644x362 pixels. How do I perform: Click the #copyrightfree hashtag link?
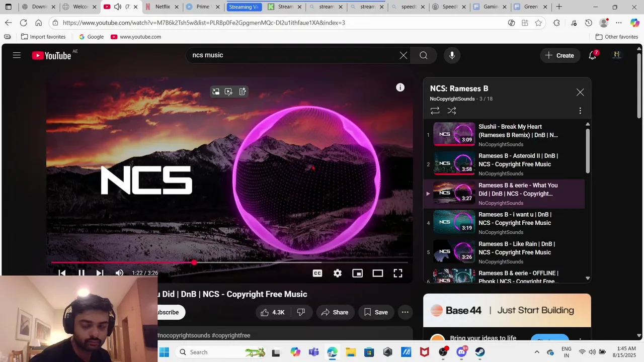tap(231, 335)
